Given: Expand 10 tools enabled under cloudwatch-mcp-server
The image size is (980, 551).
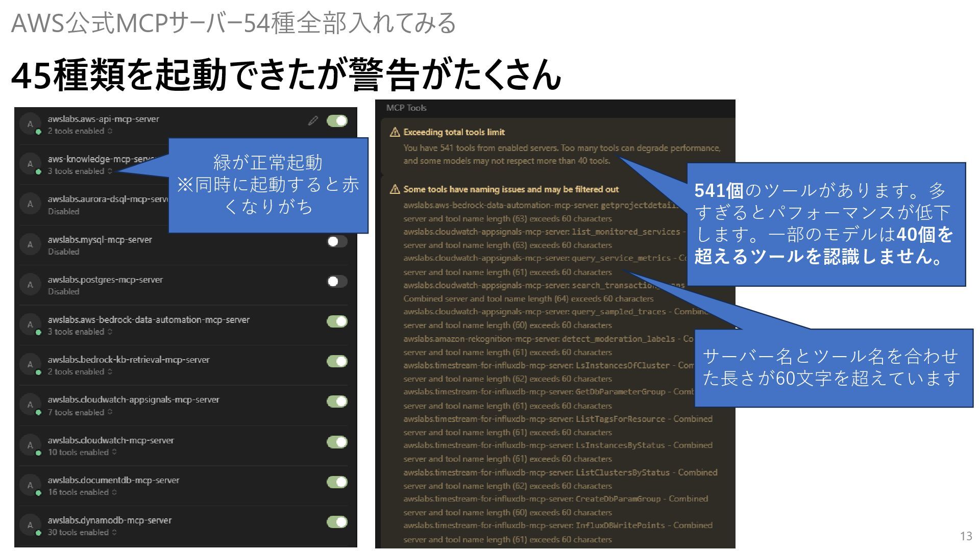Looking at the screenshot, I should coord(82,453).
